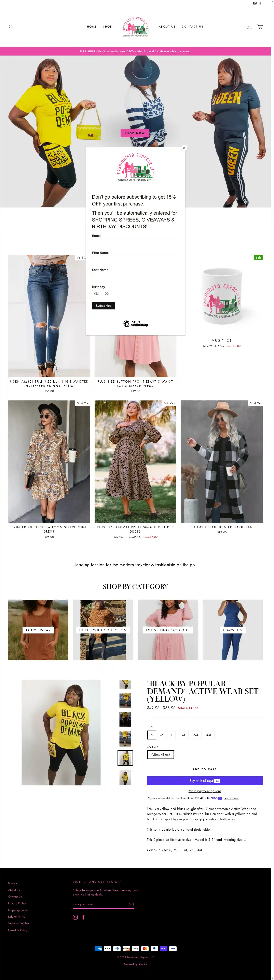The image size is (274, 980).
Task: Close the Mailchimp subscribe popup
Action: 184,148
